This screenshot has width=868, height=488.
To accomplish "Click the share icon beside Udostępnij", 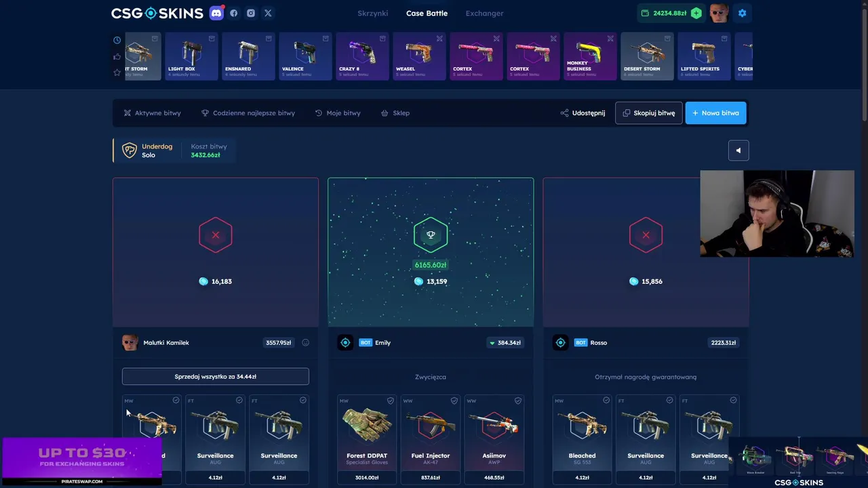I will pos(564,113).
